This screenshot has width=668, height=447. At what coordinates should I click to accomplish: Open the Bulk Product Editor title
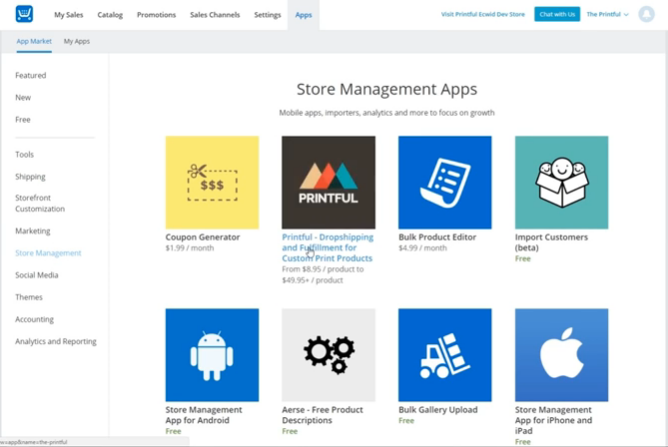(x=437, y=237)
